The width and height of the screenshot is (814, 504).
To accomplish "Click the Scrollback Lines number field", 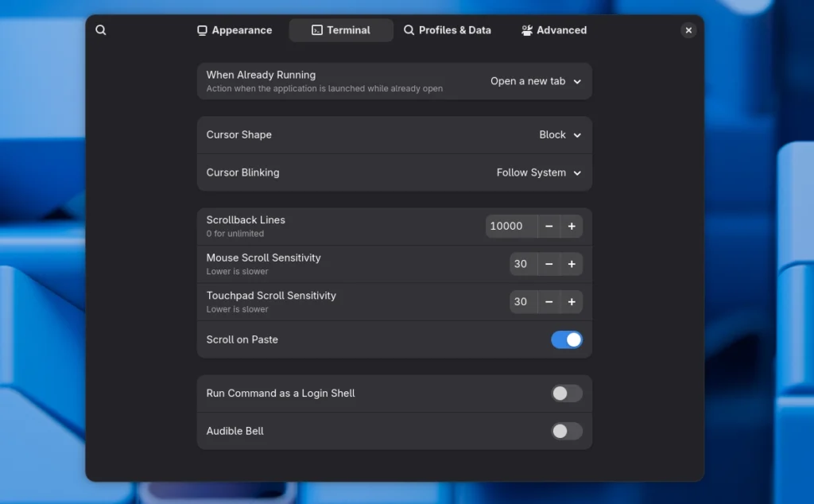I will [510, 227].
